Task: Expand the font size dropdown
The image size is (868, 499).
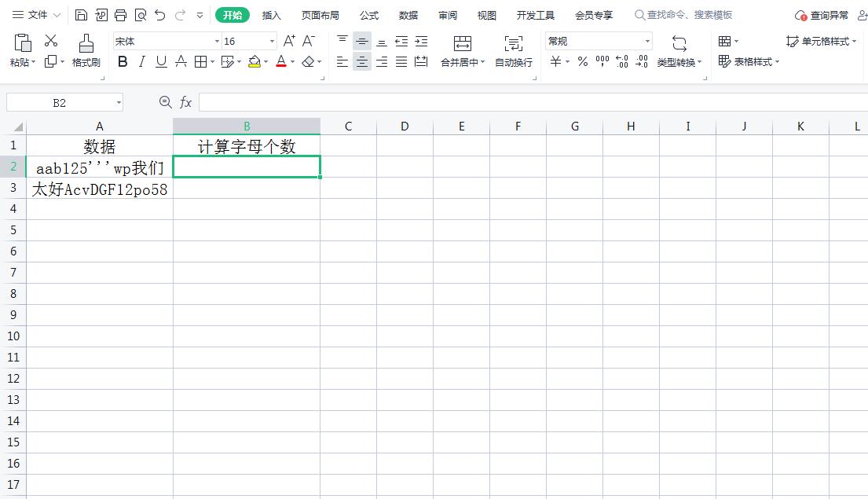Action: 272,41
